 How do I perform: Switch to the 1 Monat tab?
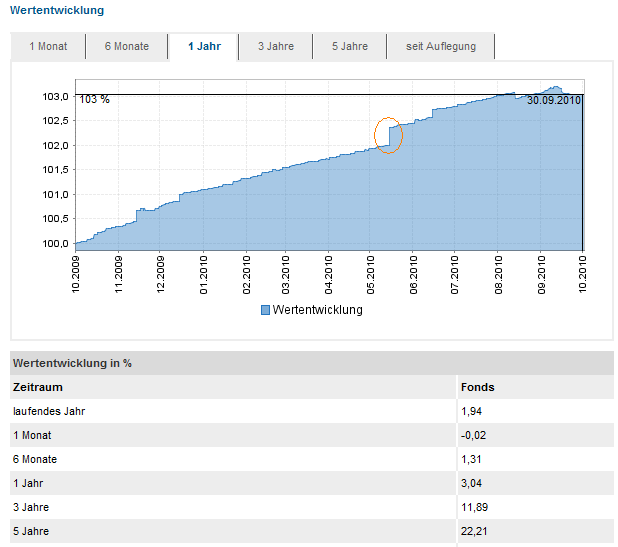click(x=47, y=47)
